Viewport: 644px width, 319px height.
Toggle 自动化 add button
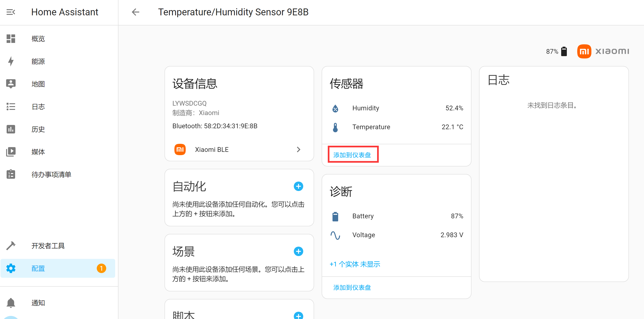pyautogui.click(x=299, y=186)
